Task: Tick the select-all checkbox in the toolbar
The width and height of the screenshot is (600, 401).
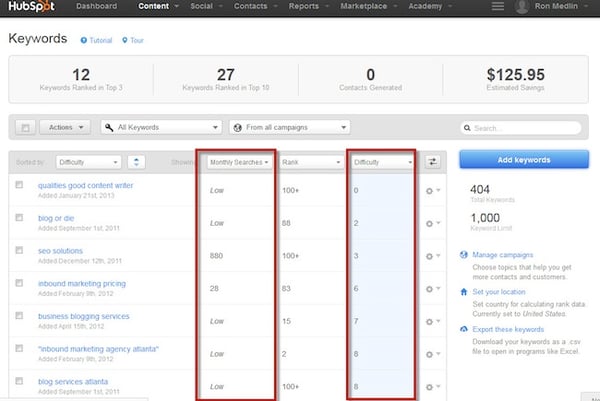Action: click(x=25, y=128)
